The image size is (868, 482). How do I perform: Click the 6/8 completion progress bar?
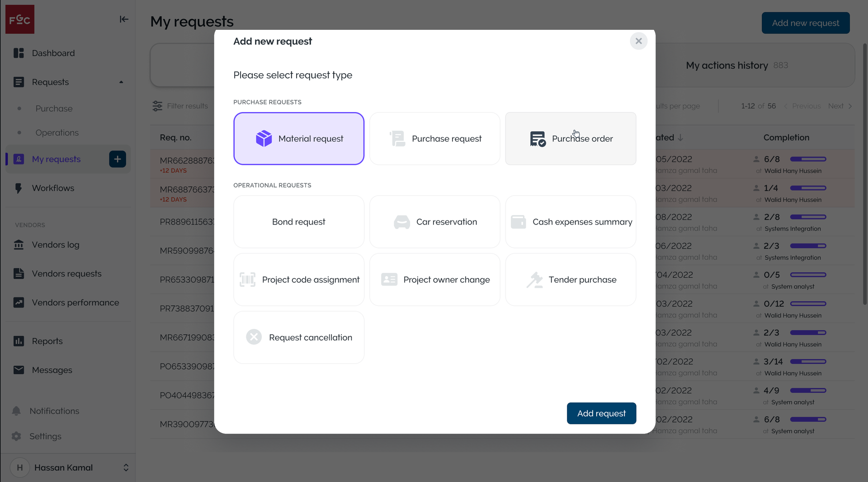coord(808,159)
